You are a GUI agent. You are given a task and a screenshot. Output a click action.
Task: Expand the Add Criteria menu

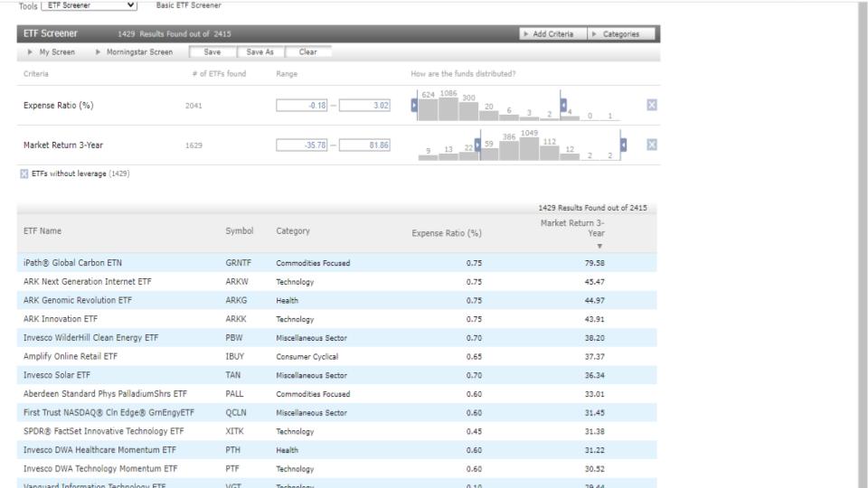point(552,34)
